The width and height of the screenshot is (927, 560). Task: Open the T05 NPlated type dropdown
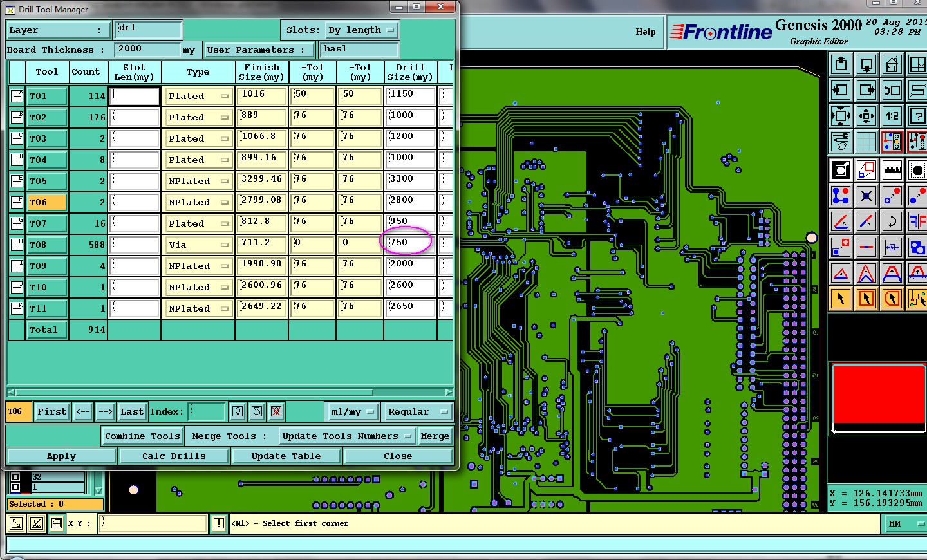click(198, 181)
